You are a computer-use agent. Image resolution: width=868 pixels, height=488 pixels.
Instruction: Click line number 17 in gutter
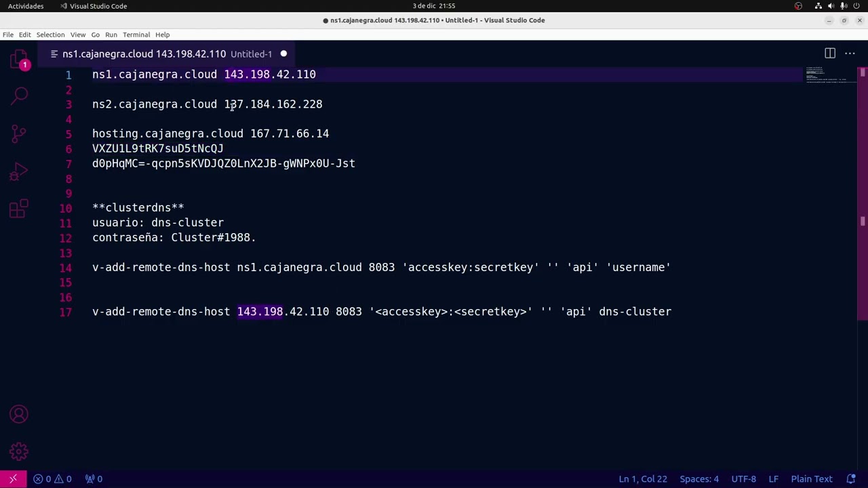65,312
